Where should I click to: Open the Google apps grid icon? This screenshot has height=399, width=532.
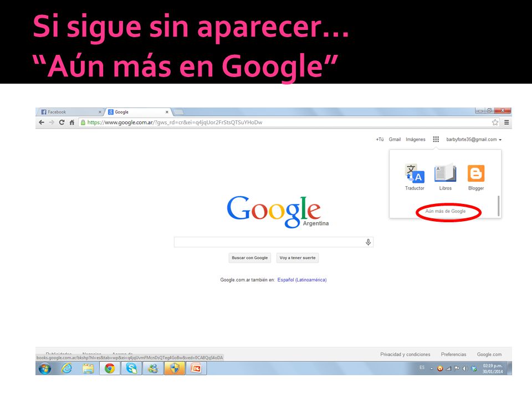[x=436, y=139]
